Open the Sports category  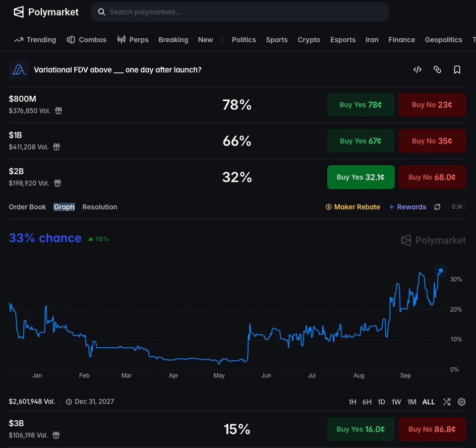(x=277, y=40)
